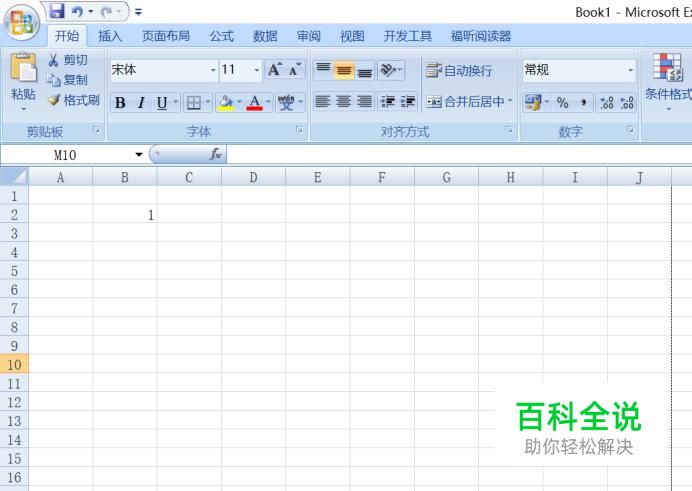Open the 审阅 ribbon tab
Screen dimensions: 692x491
(x=308, y=36)
